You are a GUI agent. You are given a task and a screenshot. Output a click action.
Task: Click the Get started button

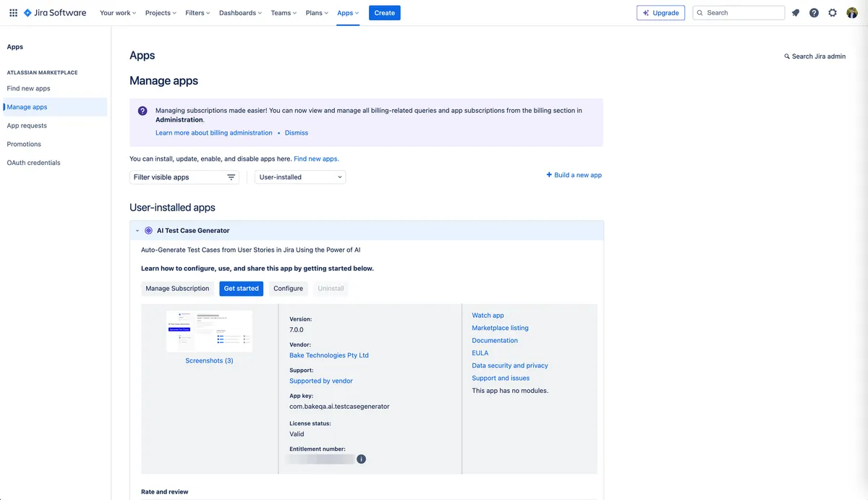tap(241, 289)
